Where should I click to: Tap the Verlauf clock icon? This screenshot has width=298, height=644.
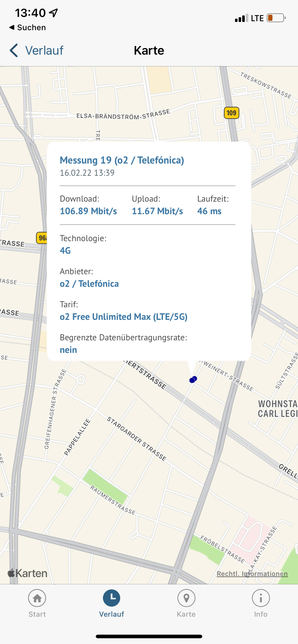coord(112,598)
